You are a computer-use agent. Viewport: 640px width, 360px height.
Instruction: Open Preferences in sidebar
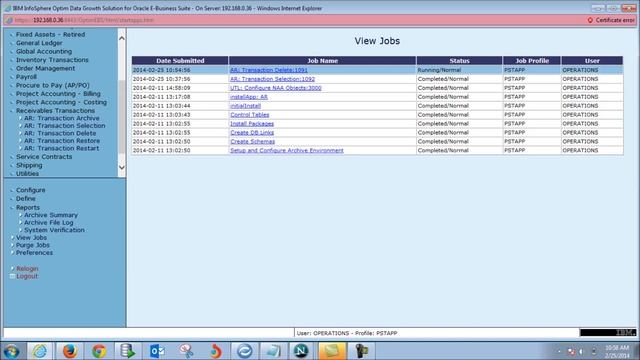(34, 253)
